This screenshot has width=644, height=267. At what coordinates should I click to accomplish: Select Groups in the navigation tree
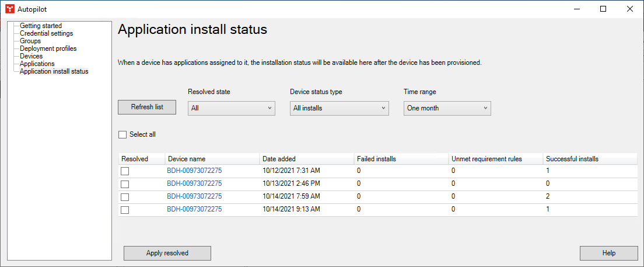click(x=30, y=41)
